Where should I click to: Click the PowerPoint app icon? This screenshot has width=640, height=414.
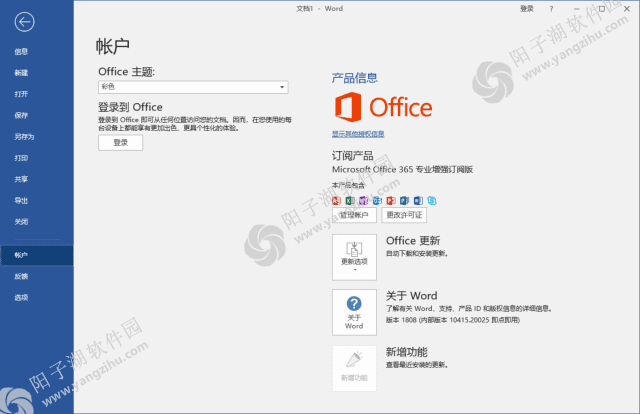tap(391, 200)
